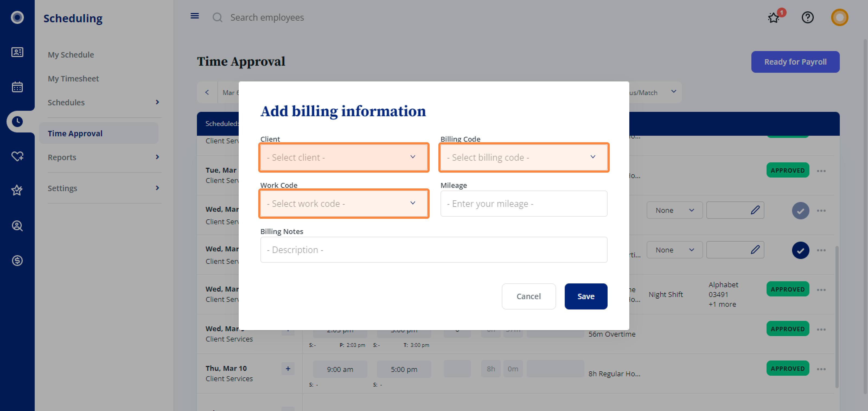Screen dimensions: 868x411
Task: Select the clock time tracking sidebar icon
Action: click(x=17, y=121)
